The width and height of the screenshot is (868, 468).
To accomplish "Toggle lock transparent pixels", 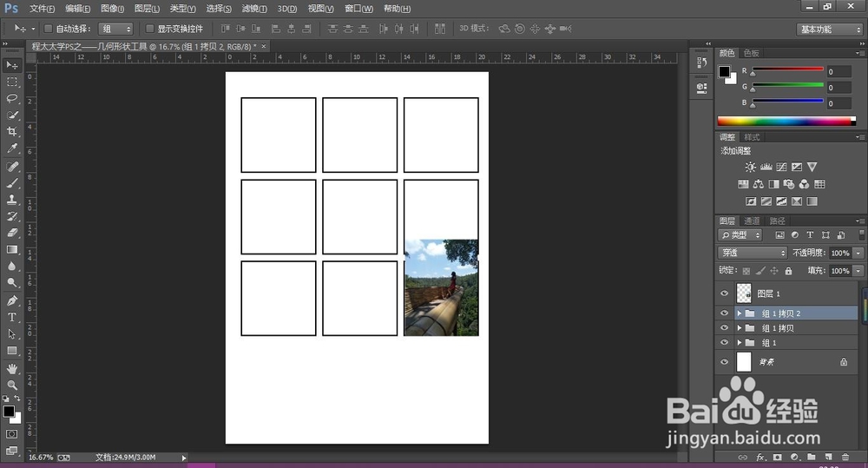I will pos(746,271).
